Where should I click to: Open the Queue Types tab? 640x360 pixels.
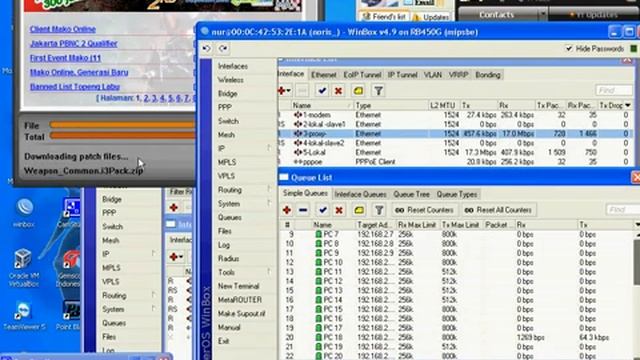pyautogui.click(x=457, y=195)
